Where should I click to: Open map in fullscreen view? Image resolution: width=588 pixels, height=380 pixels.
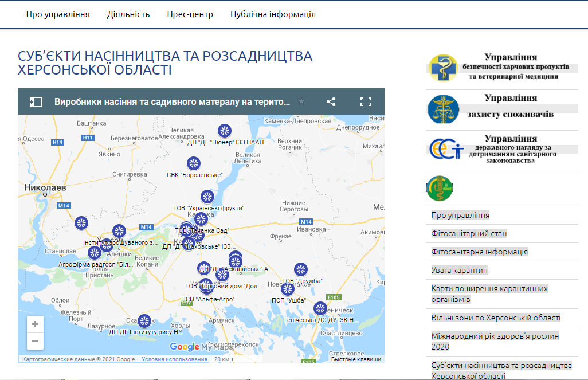[x=366, y=102]
